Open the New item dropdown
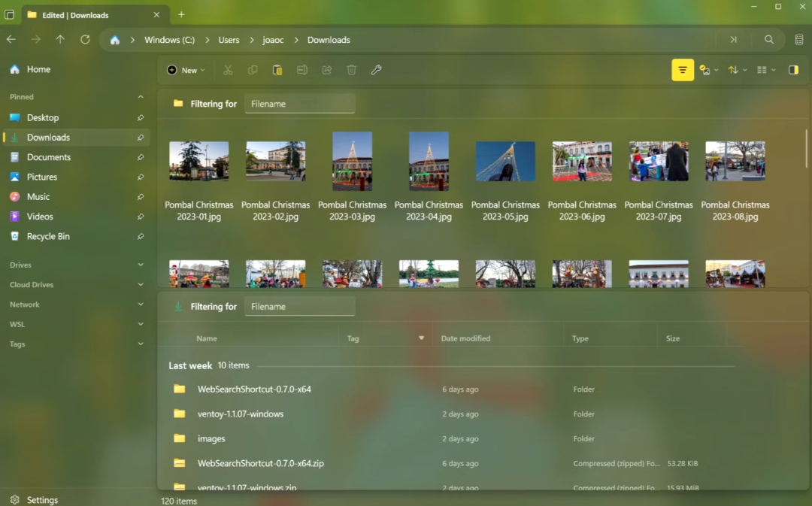812x506 pixels. click(x=186, y=70)
